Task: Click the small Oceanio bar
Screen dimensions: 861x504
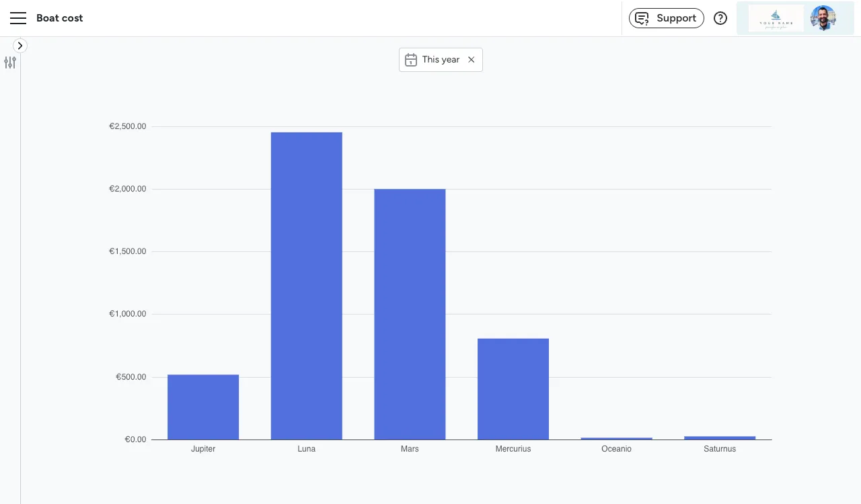Action: coord(616,438)
